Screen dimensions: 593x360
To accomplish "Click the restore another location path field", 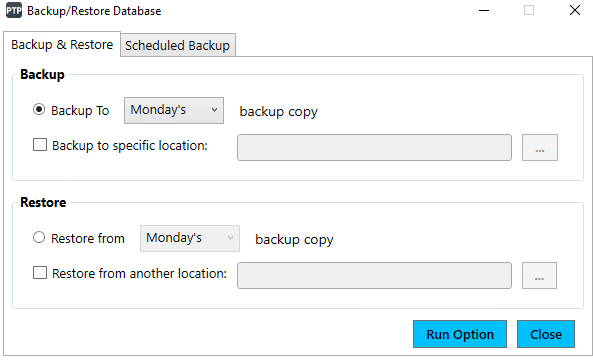I will pyautogui.click(x=374, y=276).
